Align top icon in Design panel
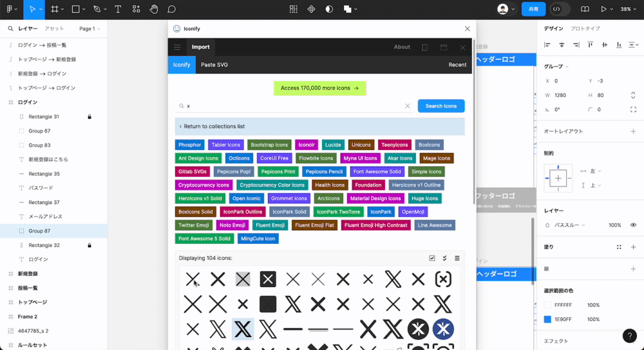644x350 pixels. pos(590,45)
